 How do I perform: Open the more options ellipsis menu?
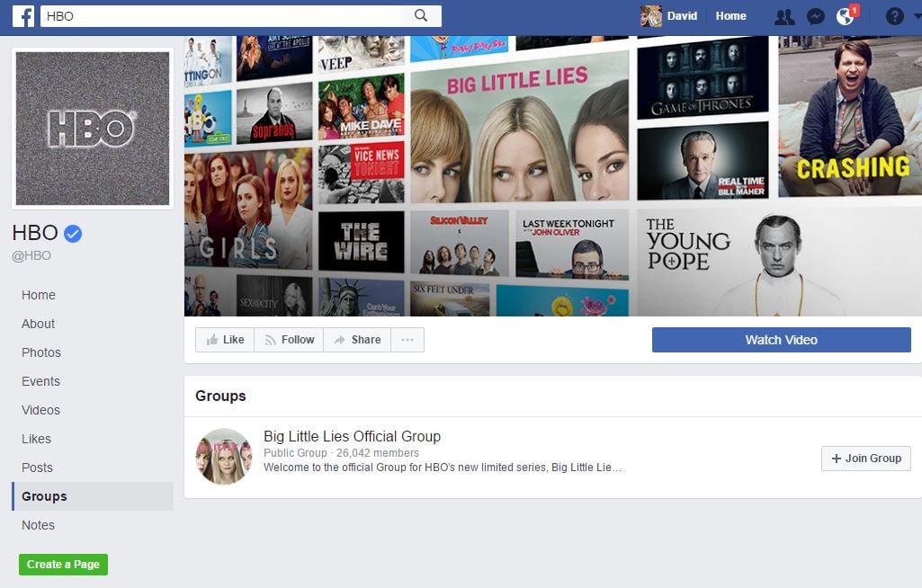pos(407,339)
